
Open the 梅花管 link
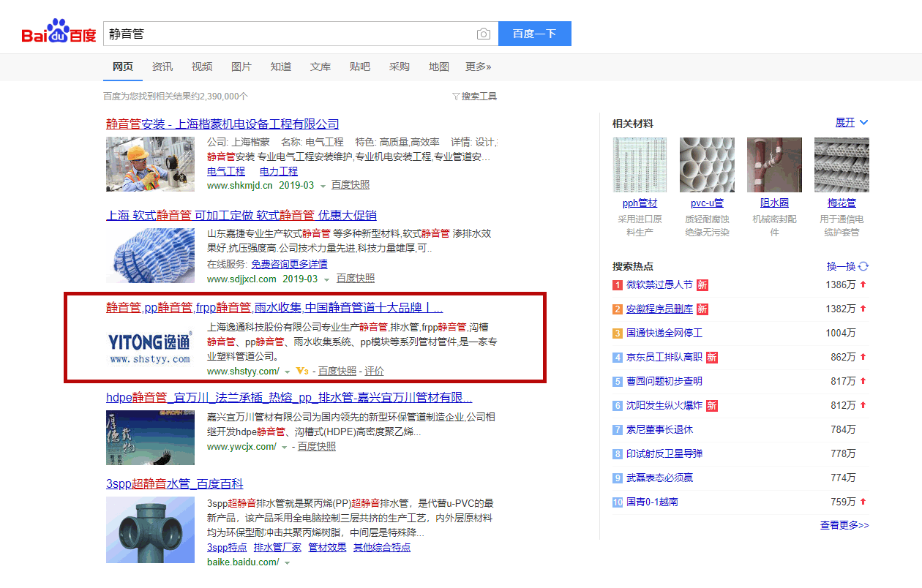pos(842,203)
